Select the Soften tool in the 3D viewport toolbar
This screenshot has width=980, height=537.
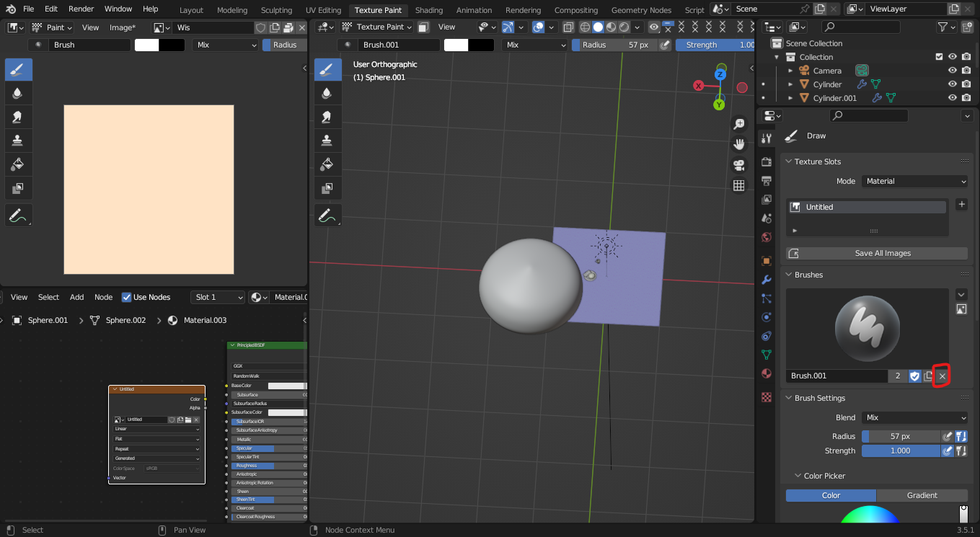327,93
